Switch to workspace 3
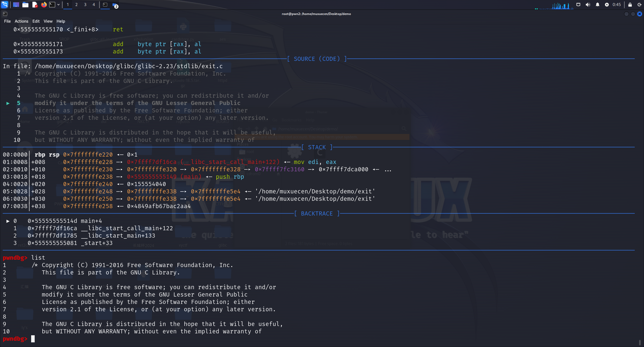The image size is (644, 347). pyautogui.click(x=85, y=5)
